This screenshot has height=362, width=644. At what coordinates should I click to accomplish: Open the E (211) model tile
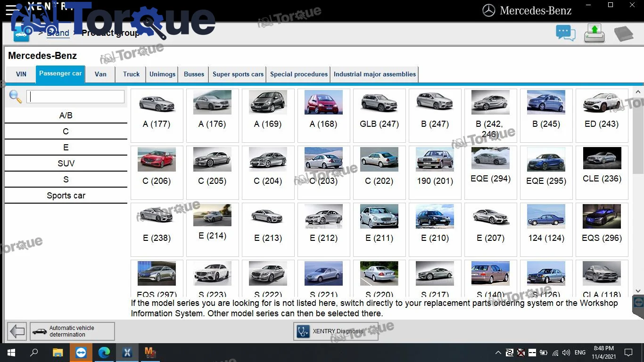[379, 230]
